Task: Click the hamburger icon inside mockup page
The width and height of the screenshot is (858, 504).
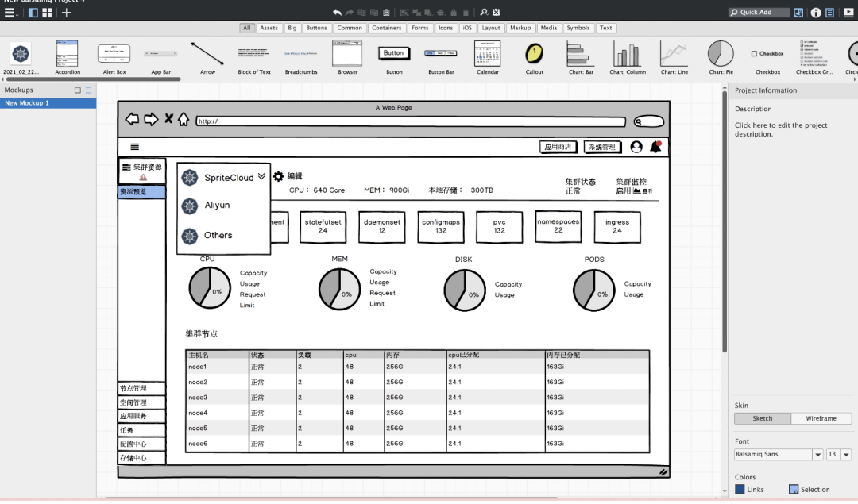Action: coord(134,147)
